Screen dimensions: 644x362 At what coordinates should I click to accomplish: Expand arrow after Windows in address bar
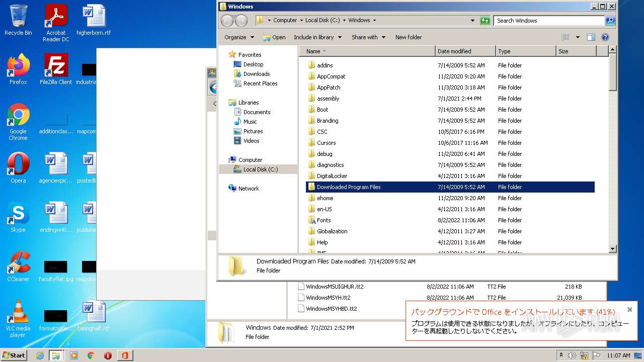tap(374, 21)
